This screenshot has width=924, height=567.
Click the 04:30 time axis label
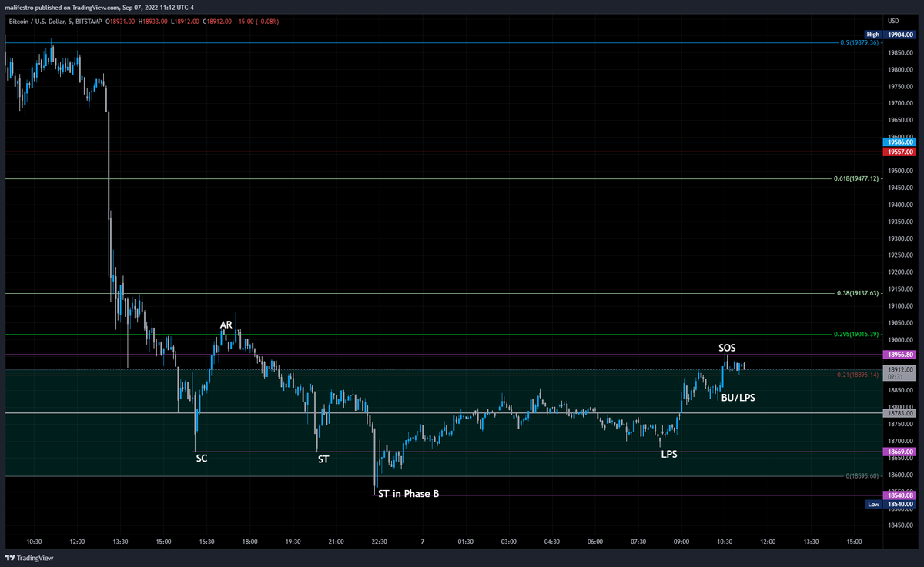(551, 542)
